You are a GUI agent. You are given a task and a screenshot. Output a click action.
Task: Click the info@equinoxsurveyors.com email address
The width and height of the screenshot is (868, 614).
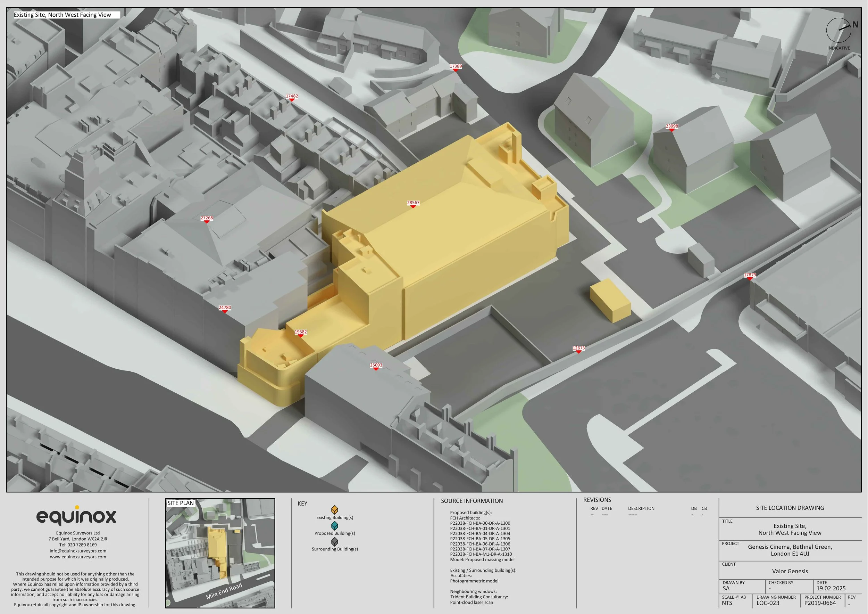[x=78, y=551]
